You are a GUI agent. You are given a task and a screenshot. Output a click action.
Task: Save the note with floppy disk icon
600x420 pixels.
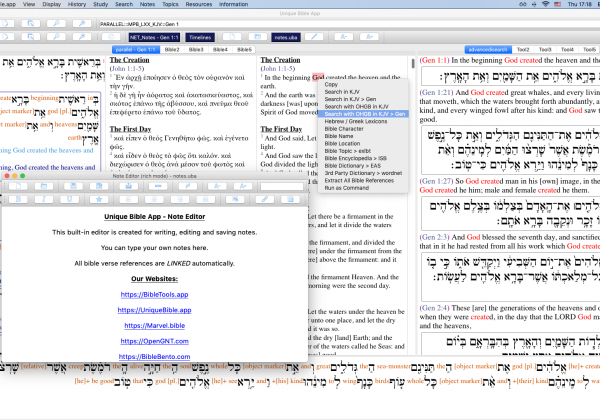[73, 186]
